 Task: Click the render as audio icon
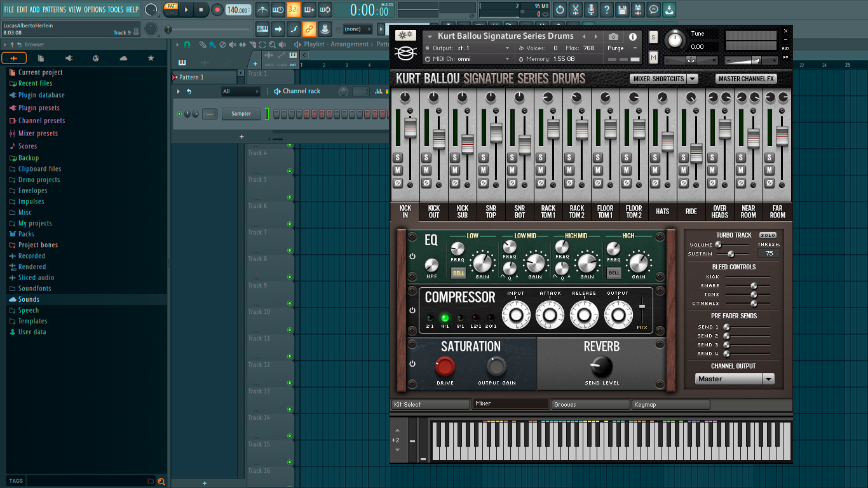(x=638, y=10)
